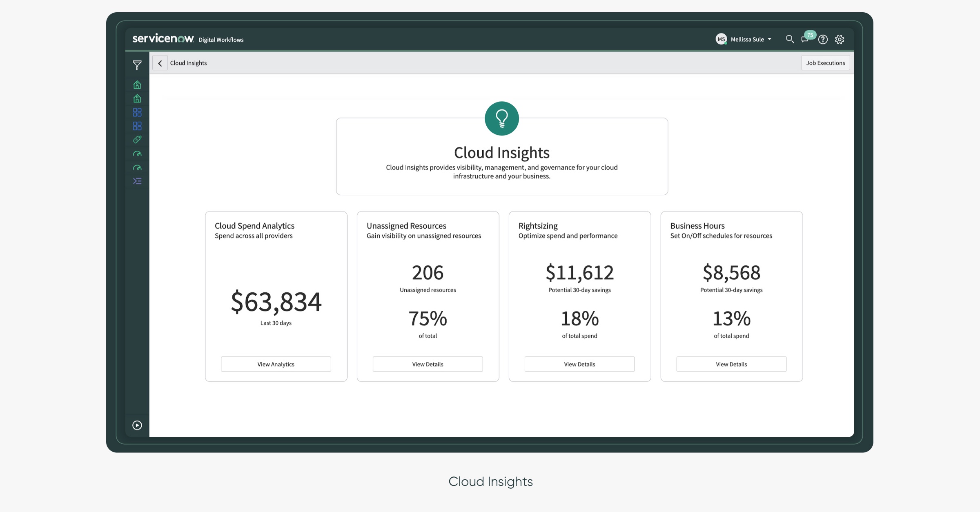The image size is (980, 512).
Task: Click the Mellissa Sule user name
Action: (747, 39)
